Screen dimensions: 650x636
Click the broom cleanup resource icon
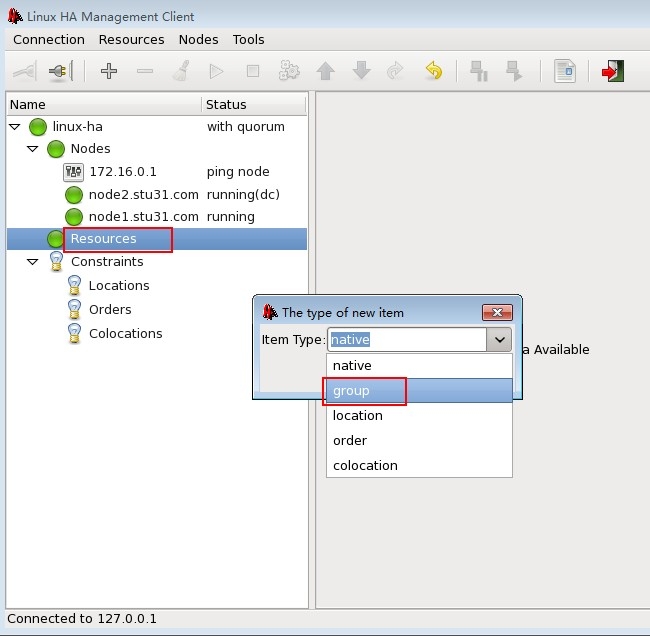click(x=181, y=71)
